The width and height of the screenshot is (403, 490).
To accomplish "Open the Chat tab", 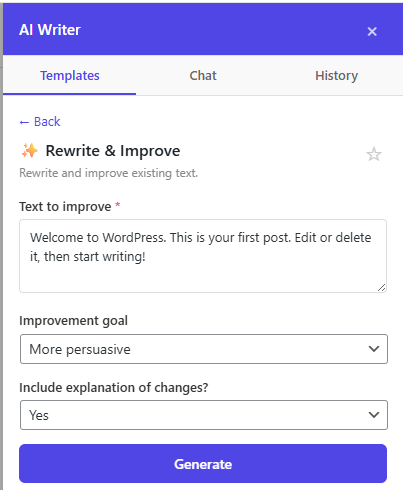I will [x=203, y=76].
